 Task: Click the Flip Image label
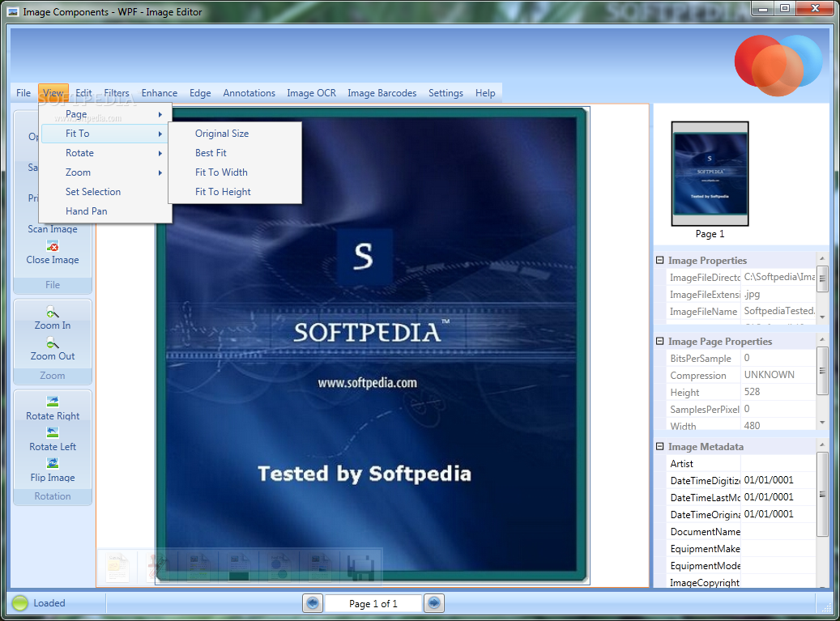point(53,478)
